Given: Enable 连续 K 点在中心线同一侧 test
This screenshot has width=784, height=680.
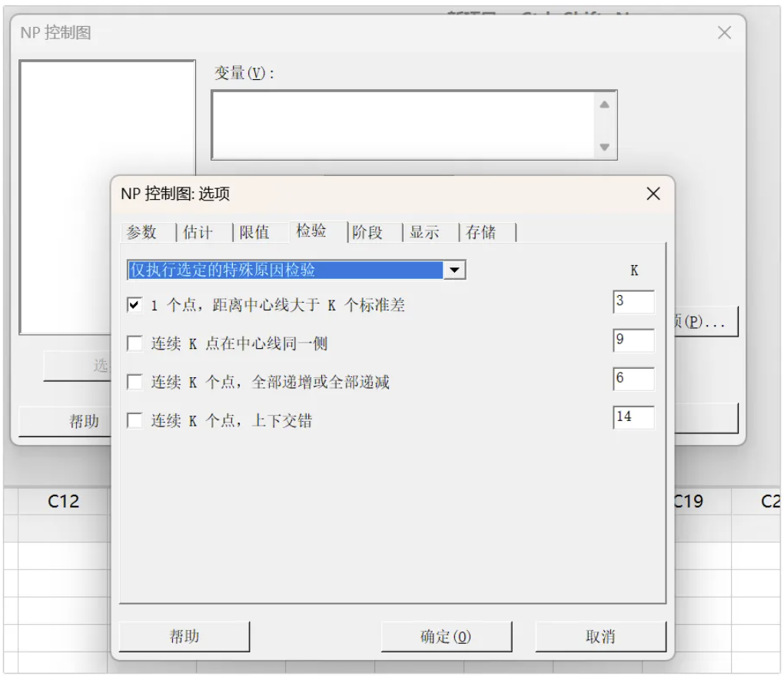Looking at the screenshot, I should [x=135, y=343].
